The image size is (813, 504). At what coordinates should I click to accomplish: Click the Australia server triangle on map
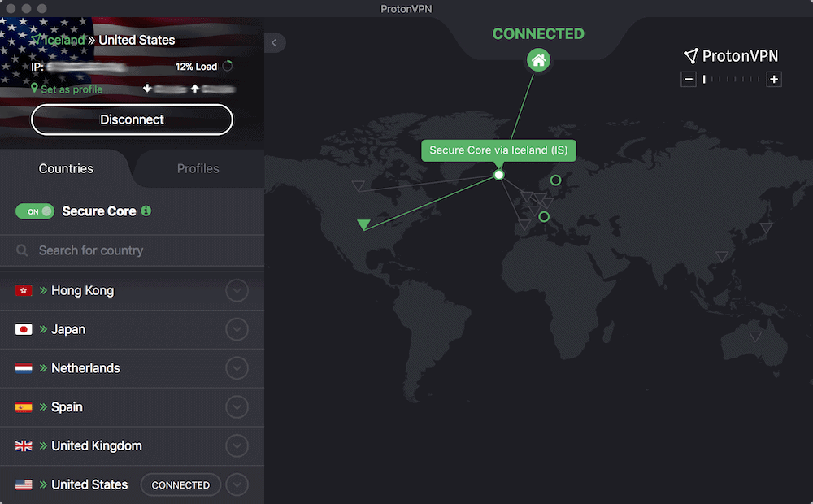(755, 337)
